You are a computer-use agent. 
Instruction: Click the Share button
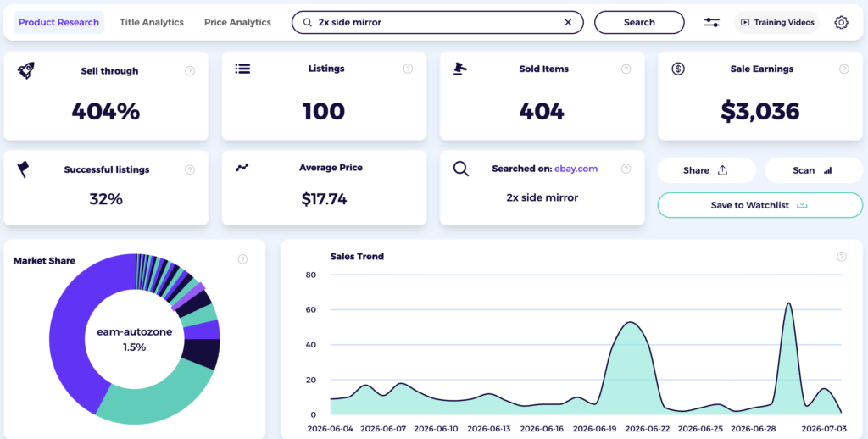click(706, 170)
